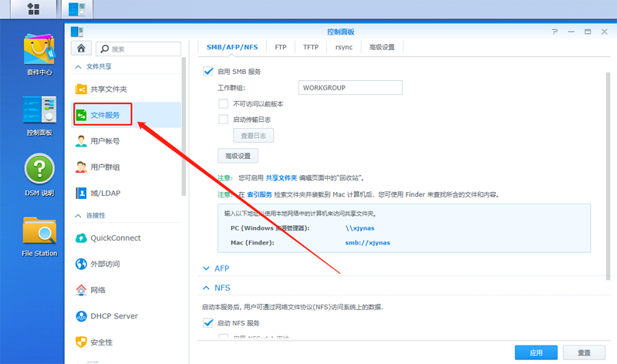Click the 重置 reset button
Viewport: 617px width, 364px height.
click(x=584, y=352)
